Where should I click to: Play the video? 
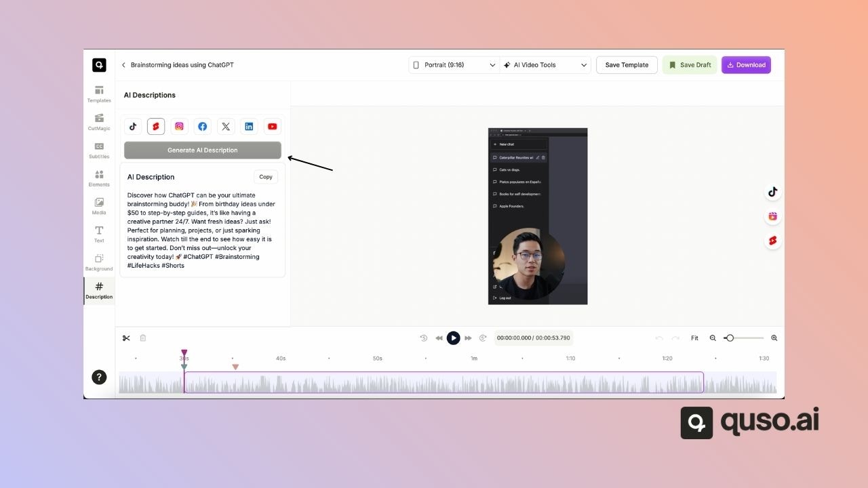453,338
